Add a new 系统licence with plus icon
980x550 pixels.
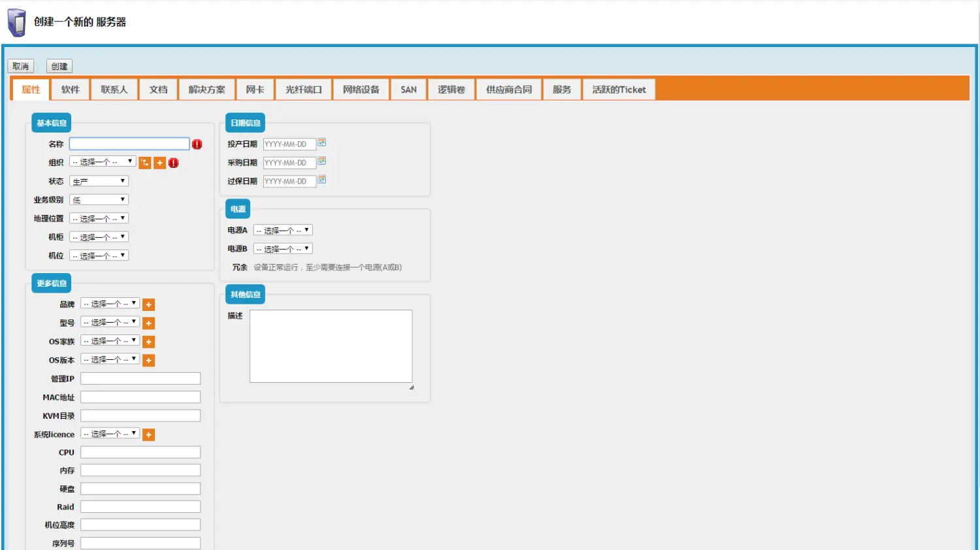click(x=149, y=435)
